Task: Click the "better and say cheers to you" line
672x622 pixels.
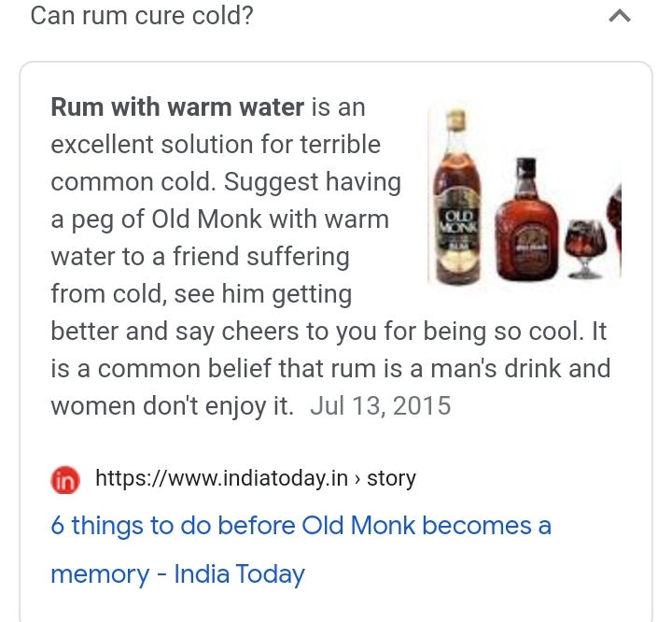Action: (x=213, y=332)
